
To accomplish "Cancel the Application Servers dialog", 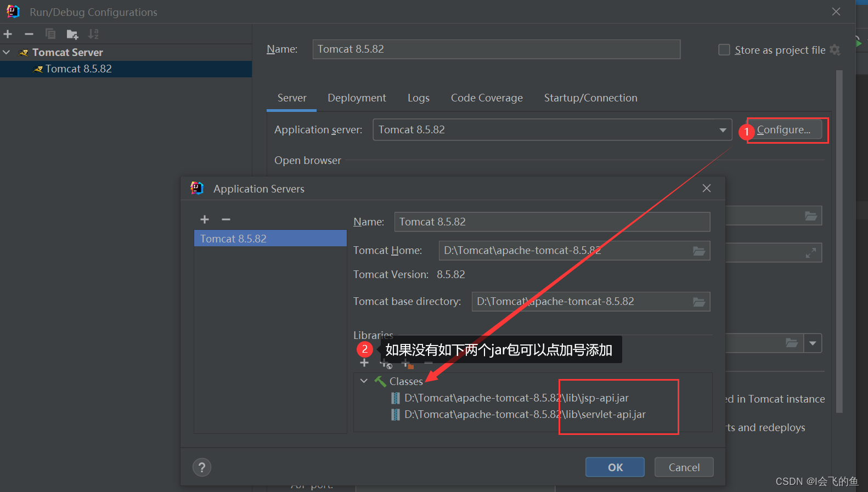I will point(684,467).
